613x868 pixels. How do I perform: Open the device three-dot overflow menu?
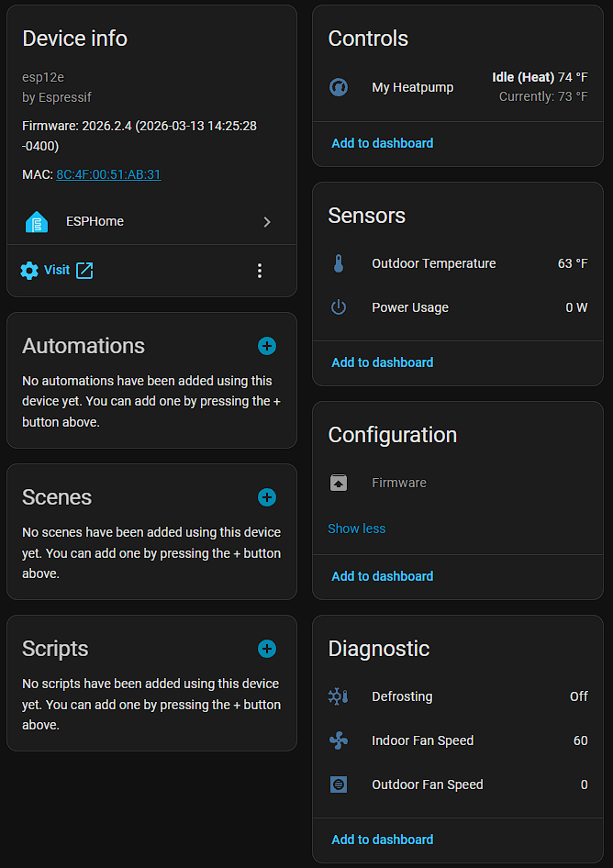tap(260, 270)
